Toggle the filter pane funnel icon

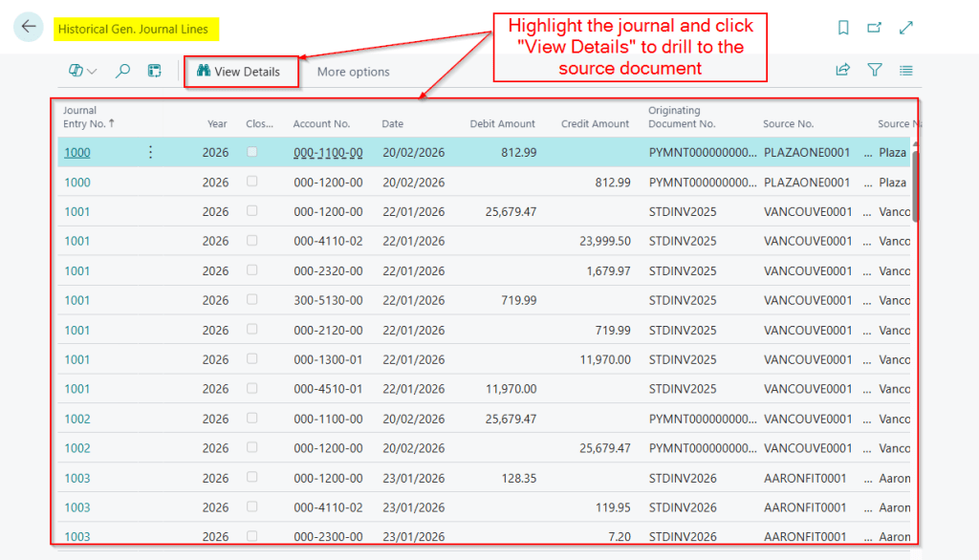874,70
